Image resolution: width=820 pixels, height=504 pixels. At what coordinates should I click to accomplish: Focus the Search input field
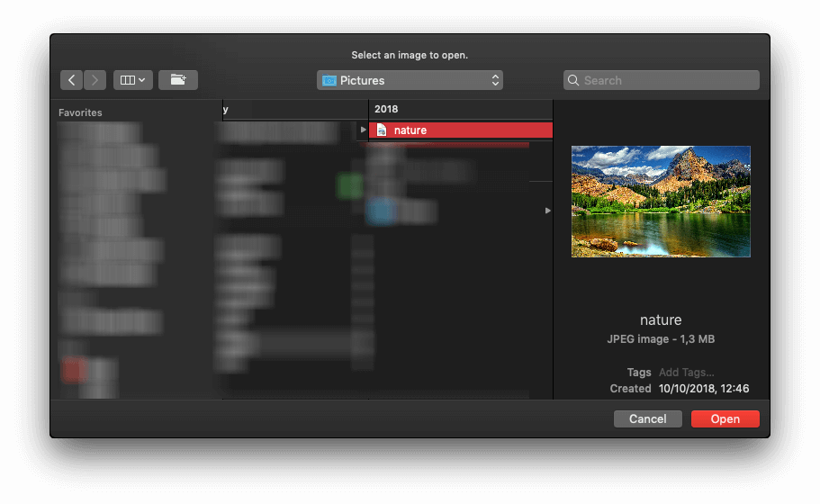[666, 80]
